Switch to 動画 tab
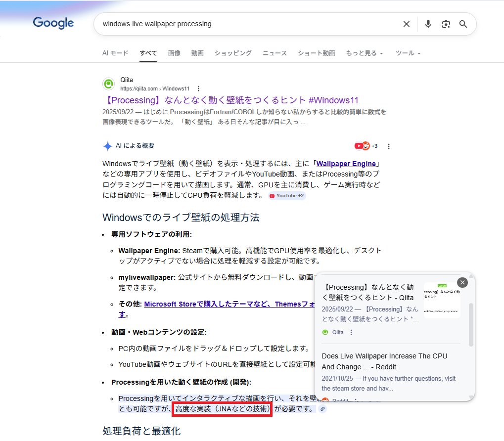The image size is (504, 441). click(x=197, y=53)
